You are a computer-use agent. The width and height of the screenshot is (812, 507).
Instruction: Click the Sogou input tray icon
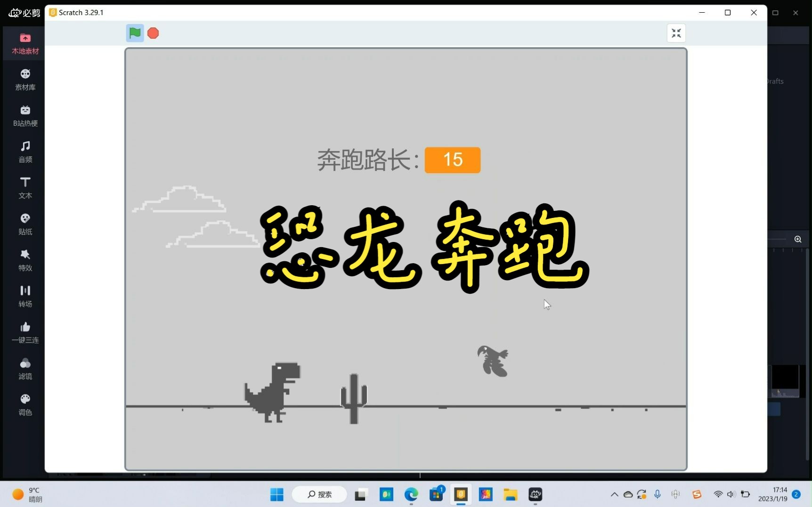tap(697, 494)
